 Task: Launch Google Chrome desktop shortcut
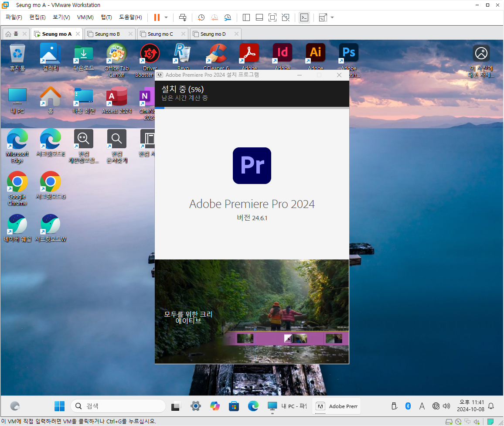17,189
